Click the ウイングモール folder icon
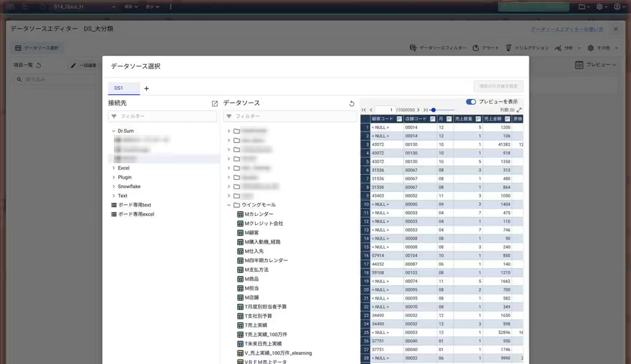 click(x=237, y=205)
